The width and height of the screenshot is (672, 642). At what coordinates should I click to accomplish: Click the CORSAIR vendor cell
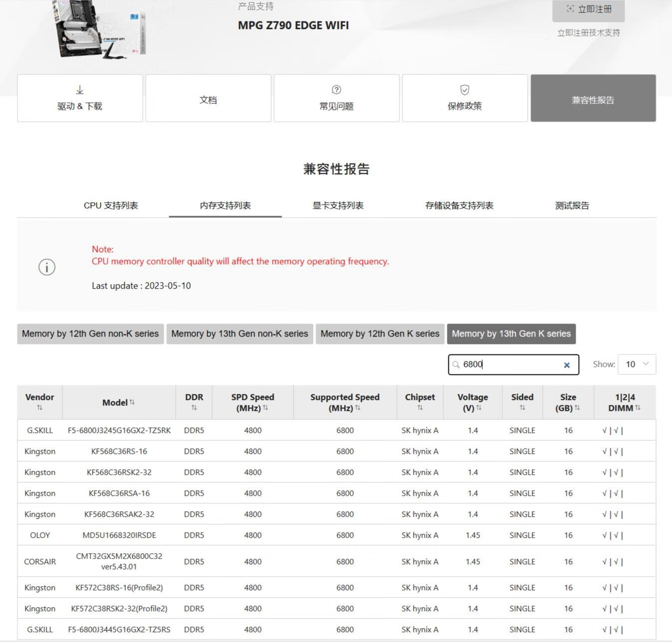click(x=40, y=562)
